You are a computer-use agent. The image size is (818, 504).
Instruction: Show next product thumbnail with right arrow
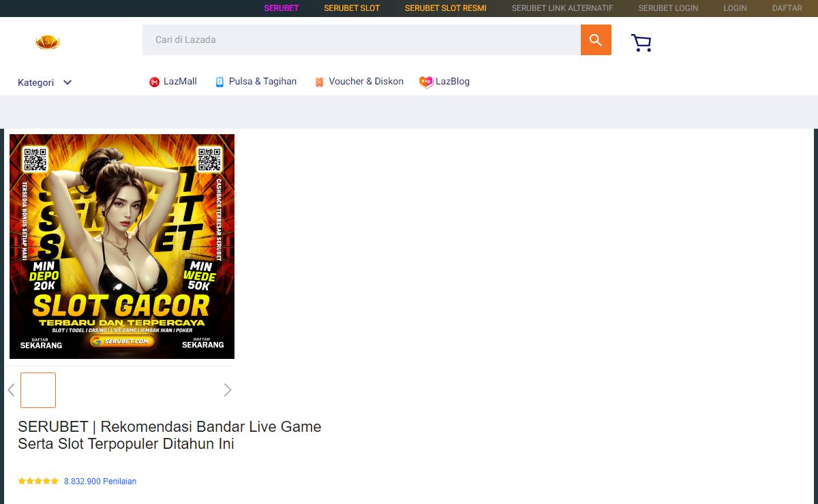(x=228, y=390)
